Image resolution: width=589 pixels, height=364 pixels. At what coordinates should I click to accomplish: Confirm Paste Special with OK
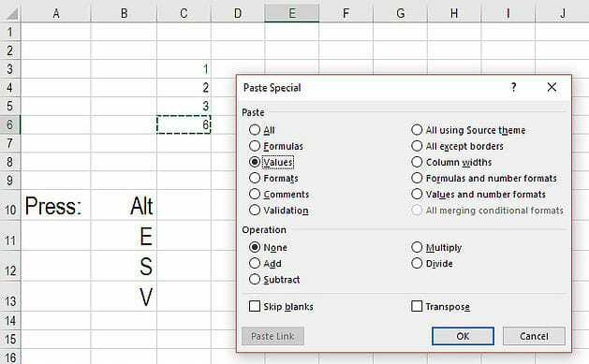463,336
